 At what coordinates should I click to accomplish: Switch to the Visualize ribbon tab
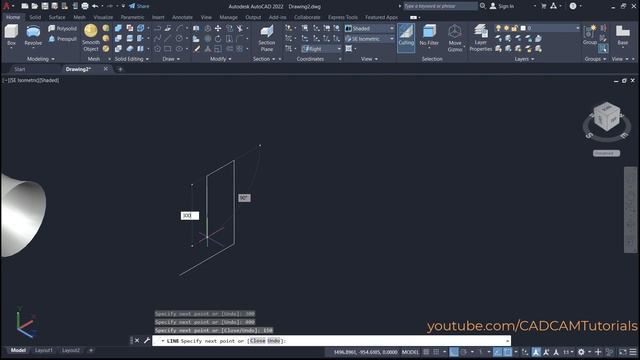click(103, 17)
